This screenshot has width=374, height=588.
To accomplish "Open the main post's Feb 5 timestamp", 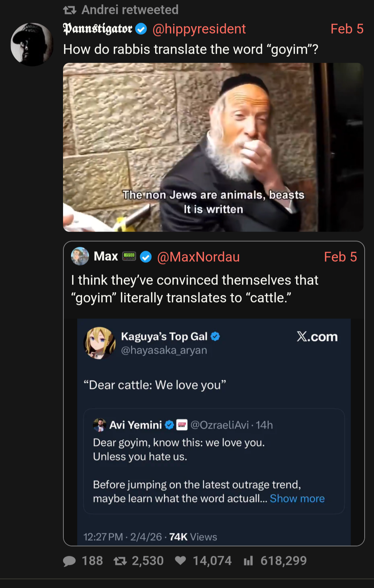I will (347, 29).
